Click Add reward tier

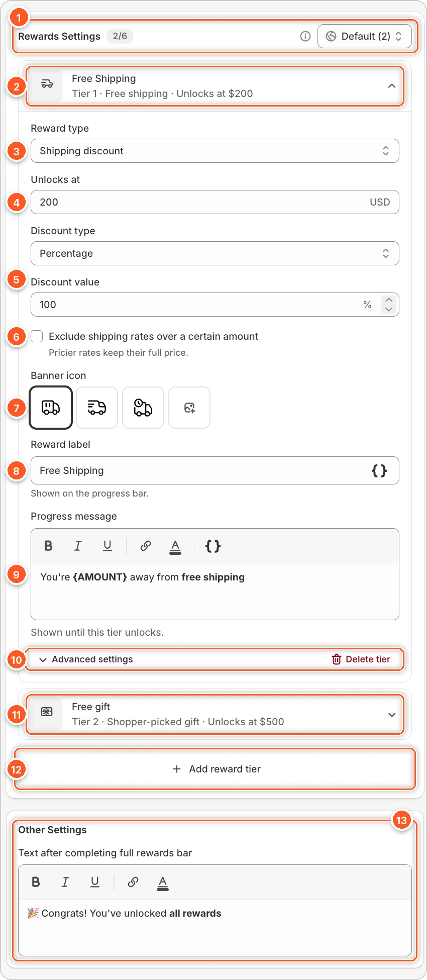(215, 769)
